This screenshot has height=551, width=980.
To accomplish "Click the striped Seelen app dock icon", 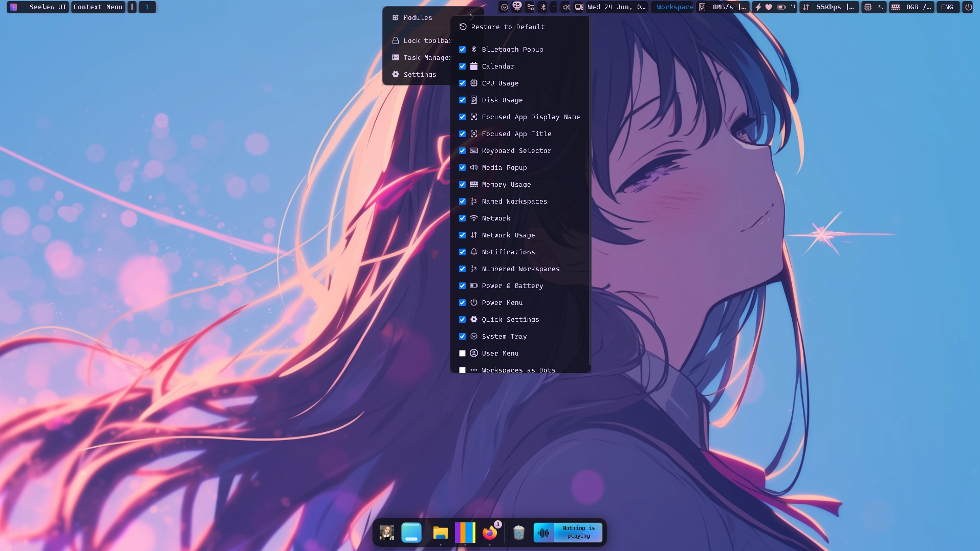I will [x=465, y=533].
